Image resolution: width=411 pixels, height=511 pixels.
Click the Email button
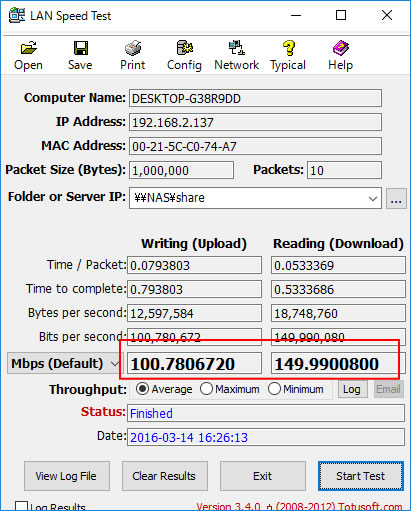pyautogui.click(x=389, y=389)
